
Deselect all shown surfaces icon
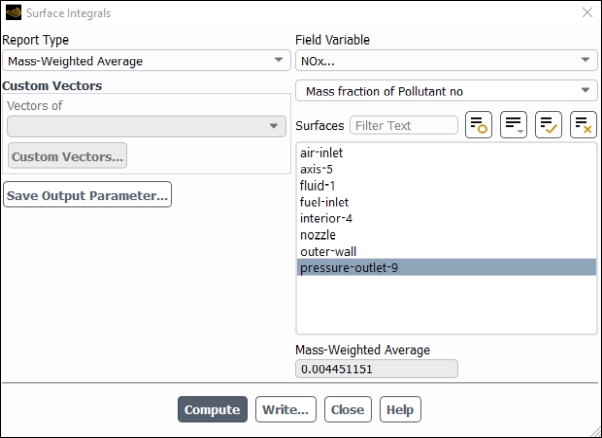pyautogui.click(x=583, y=125)
